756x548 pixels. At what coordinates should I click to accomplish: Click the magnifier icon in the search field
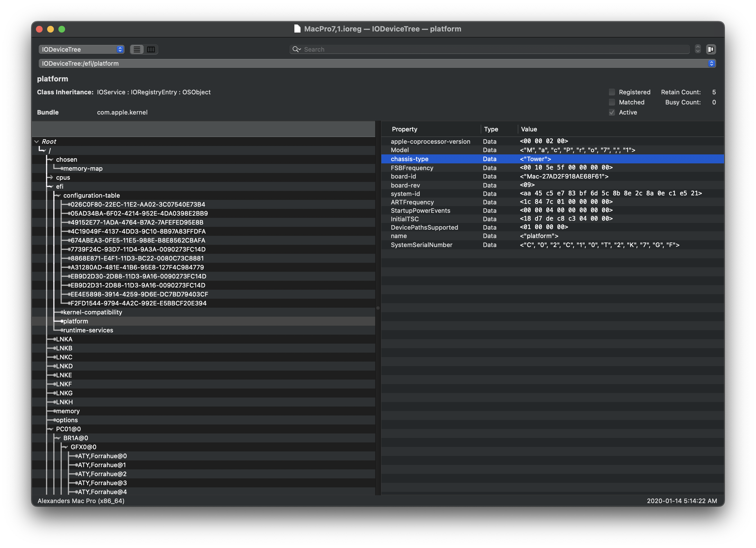[x=296, y=49]
